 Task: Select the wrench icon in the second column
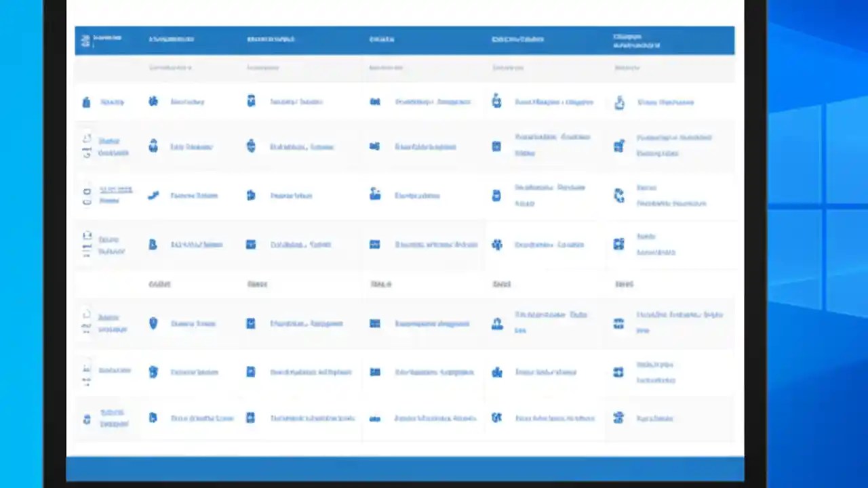[x=153, y=195]
